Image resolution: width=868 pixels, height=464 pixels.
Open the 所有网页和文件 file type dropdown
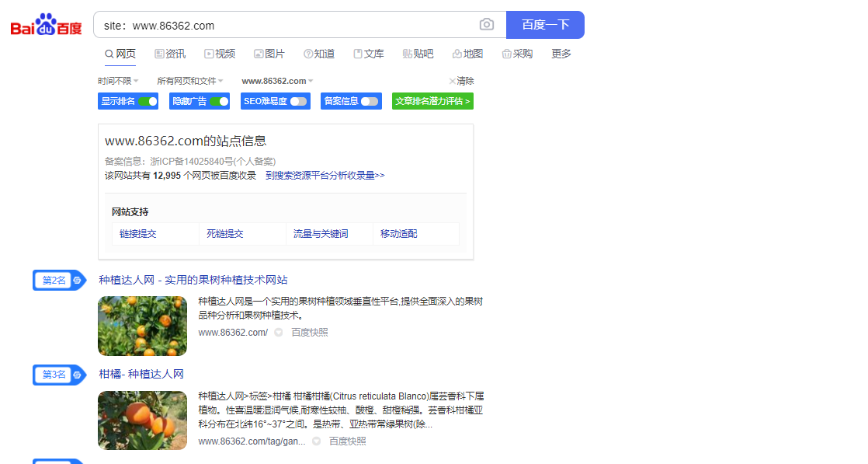[189, 81]
